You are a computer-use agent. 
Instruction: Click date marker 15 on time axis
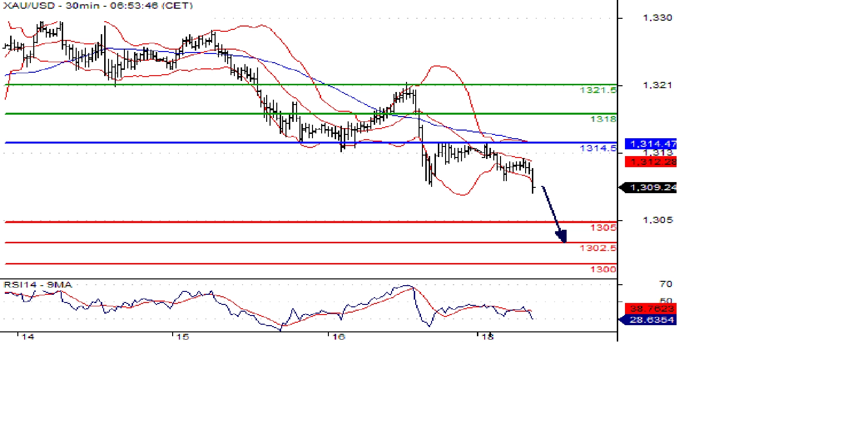[x=182, y=337]
